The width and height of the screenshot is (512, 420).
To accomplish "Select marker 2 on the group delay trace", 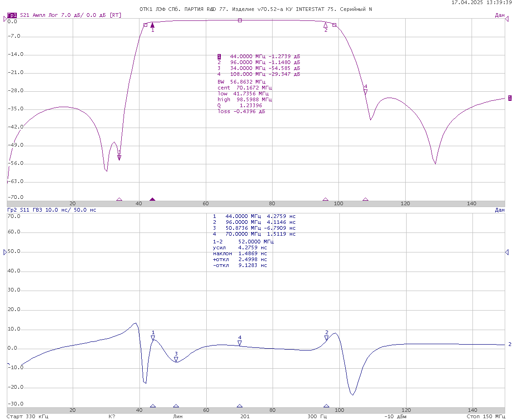I will [x=326, y=338].
